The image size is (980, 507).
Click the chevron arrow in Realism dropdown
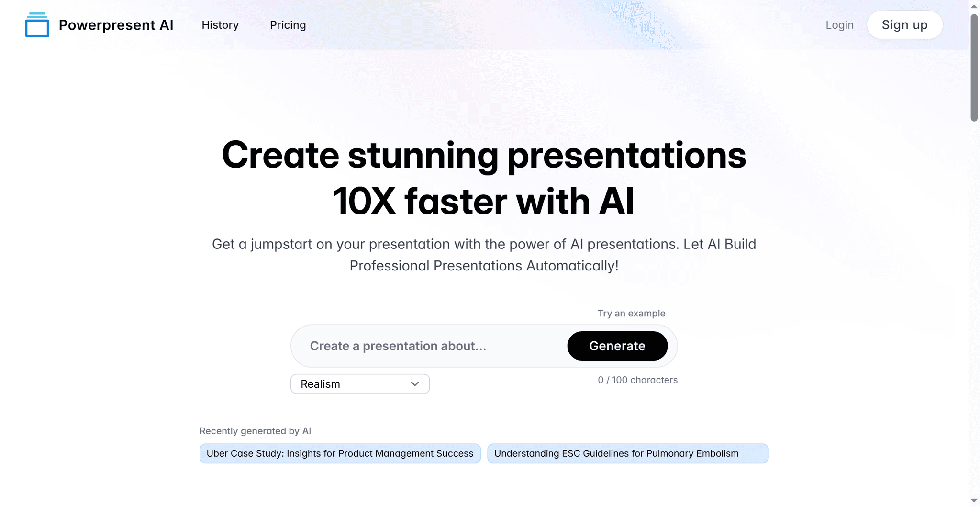pyautogui.click(x=415, y=384)
